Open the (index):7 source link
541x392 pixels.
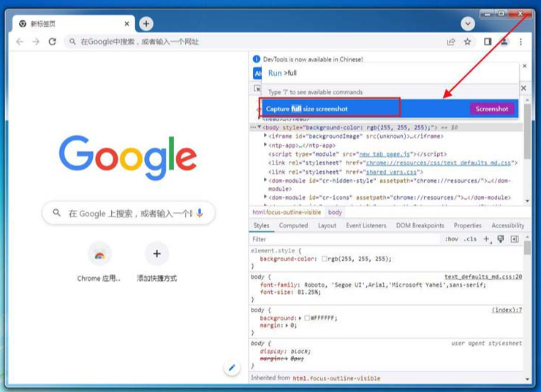point(507,310)
